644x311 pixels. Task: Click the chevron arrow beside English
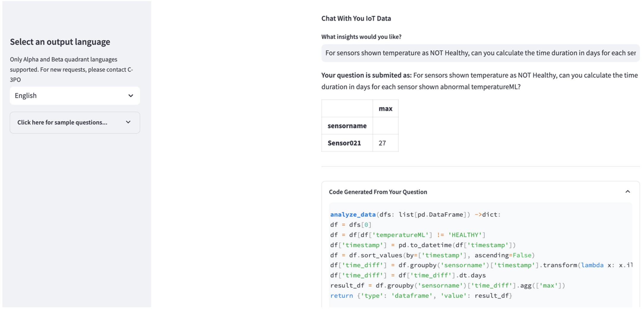(x=130, y=96)
